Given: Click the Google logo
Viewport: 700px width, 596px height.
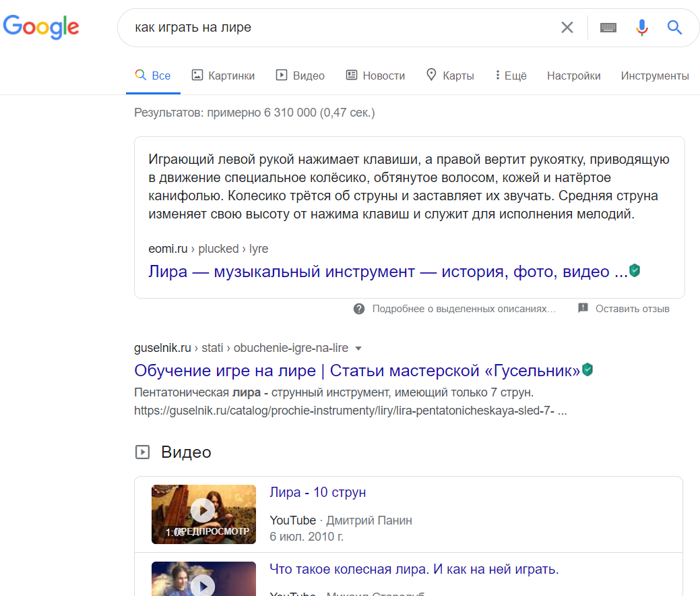Looking at the screenshot, I should click(x=40, y=27).
